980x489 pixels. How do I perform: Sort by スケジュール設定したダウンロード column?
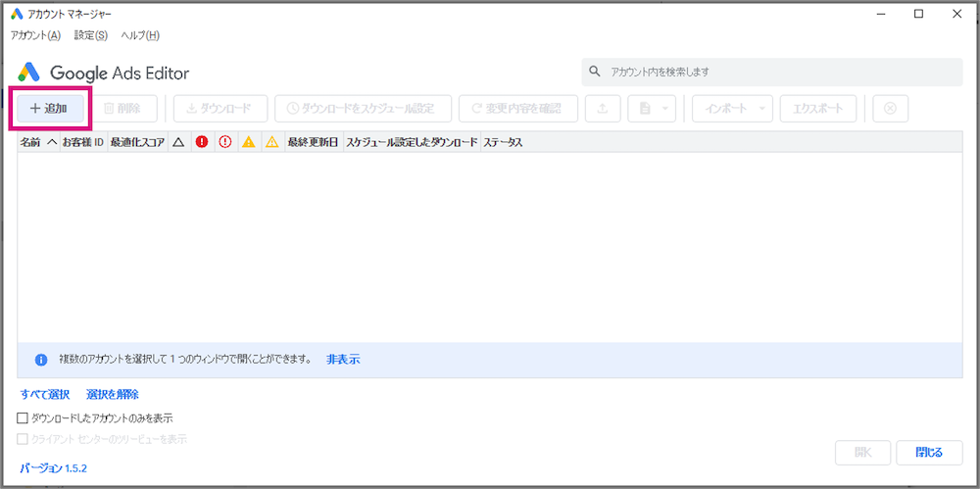(x=412, y=142)
